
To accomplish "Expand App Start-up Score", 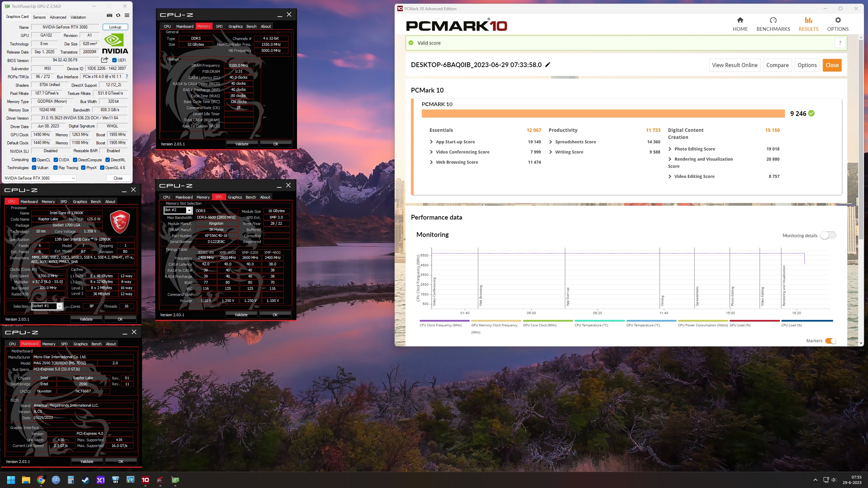I will point(431,142).
